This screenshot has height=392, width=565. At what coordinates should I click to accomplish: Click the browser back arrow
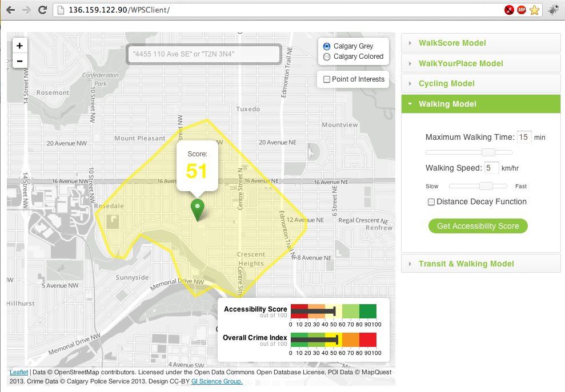click(x=10, y=10)
